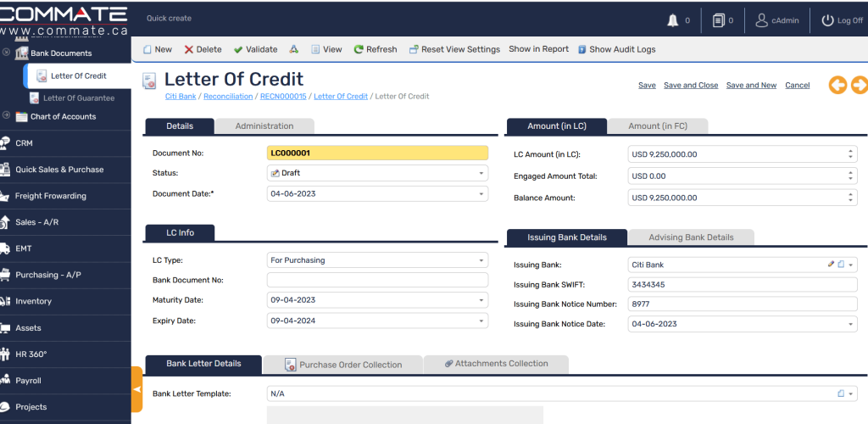This screenshot has width=868, height=424.
Task: Click Save and Close link
Action: pos(691,86)
